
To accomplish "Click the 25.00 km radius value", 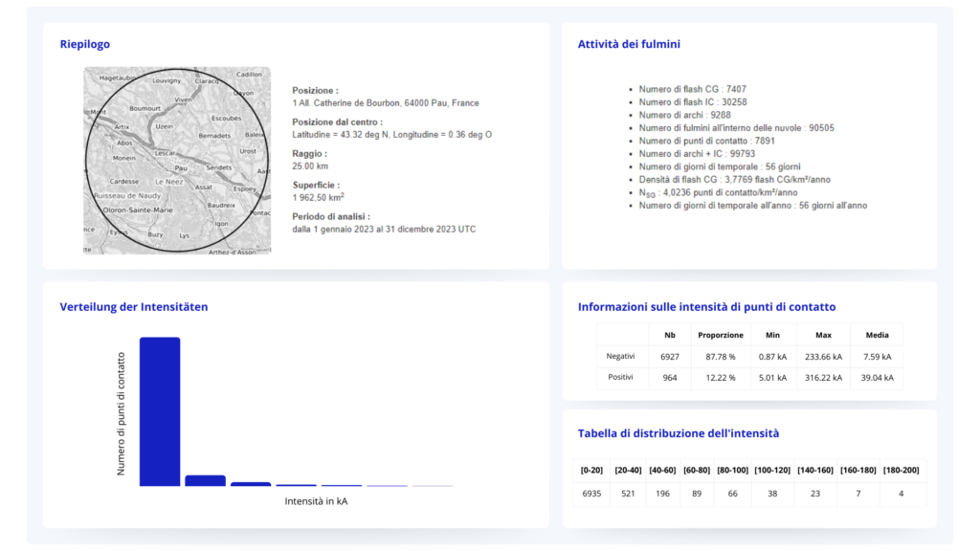I will [310, 166].
